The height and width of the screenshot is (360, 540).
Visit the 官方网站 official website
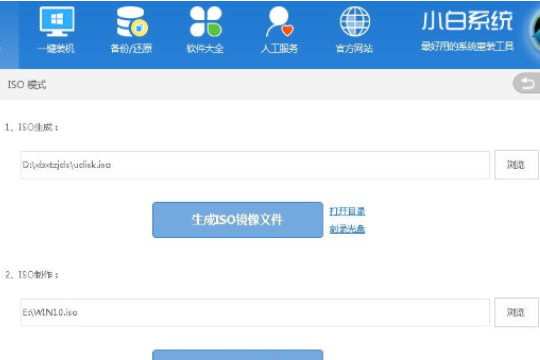tap(354, 30)
